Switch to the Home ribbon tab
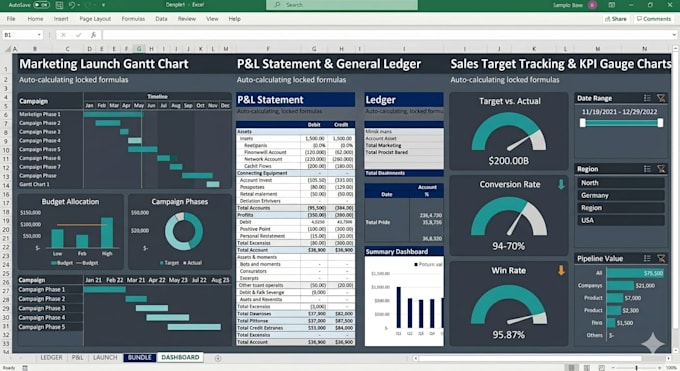Screen dimensions: 680x371 click(x=35, y=19)
